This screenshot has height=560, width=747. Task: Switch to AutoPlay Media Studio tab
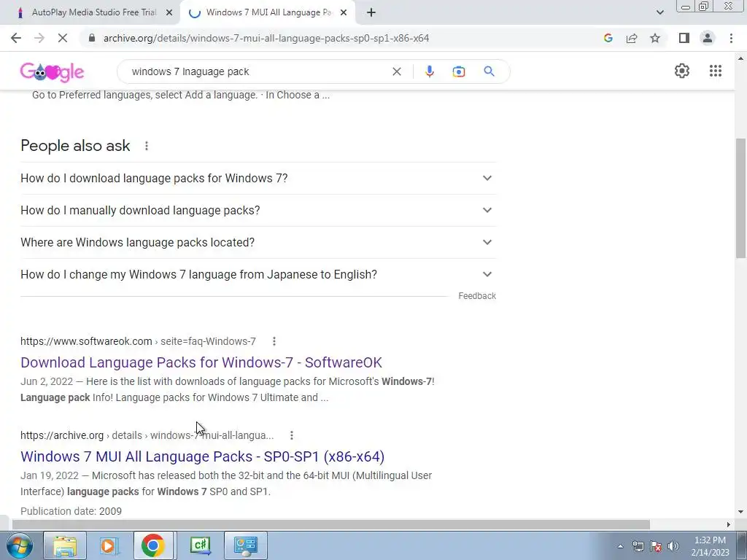(x=94, y=12)
